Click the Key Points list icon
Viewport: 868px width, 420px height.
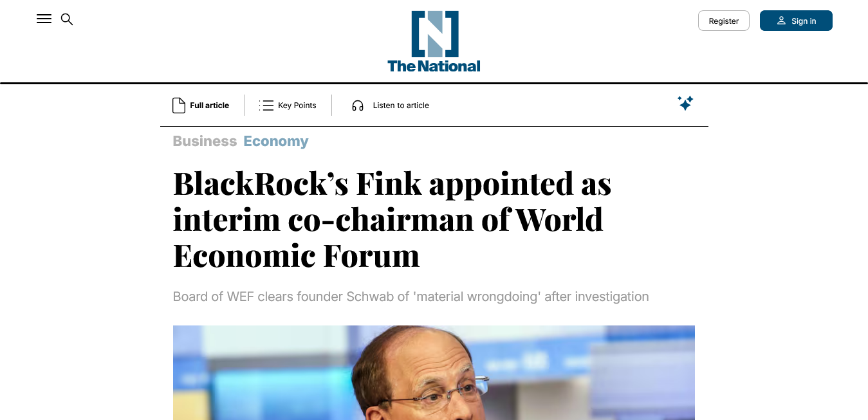point(266,105)
